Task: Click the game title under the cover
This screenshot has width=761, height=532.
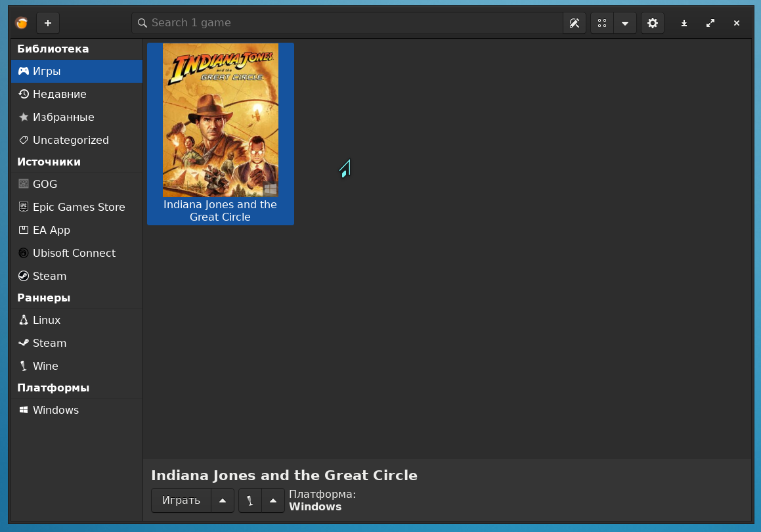Action: tap(221, 211)
